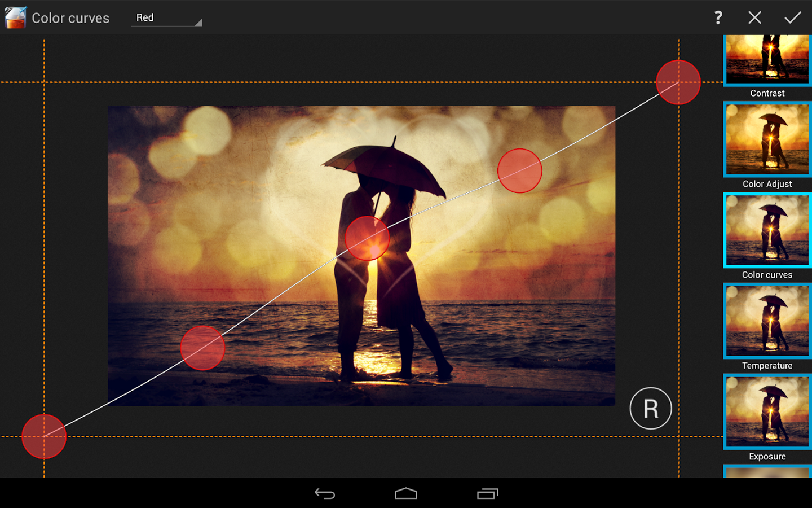
Task: Select the upper-middle curve control point
Action: click(x=519, y=170)
